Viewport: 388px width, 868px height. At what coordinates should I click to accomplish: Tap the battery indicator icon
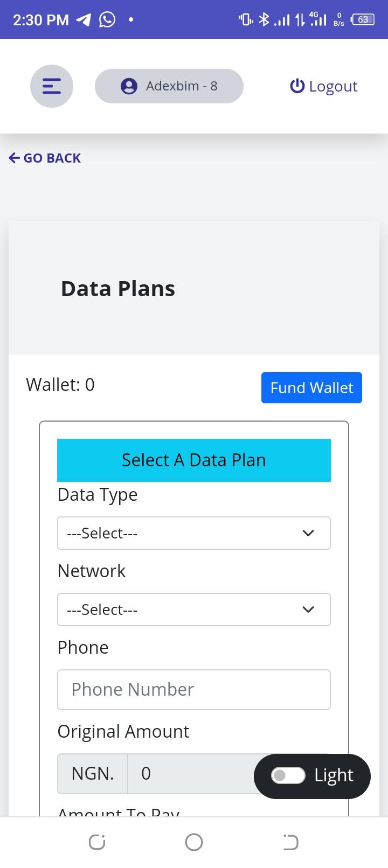363,20
